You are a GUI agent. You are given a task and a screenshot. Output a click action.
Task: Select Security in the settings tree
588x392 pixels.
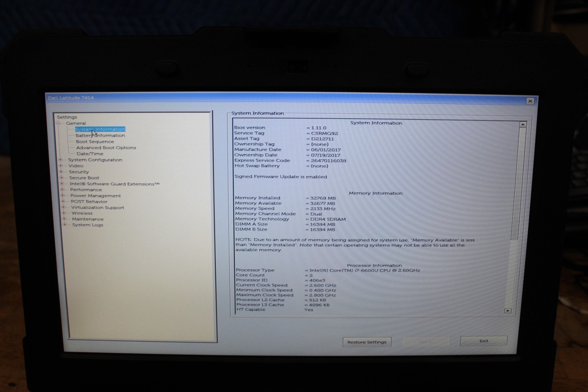(x=79, y=172)
